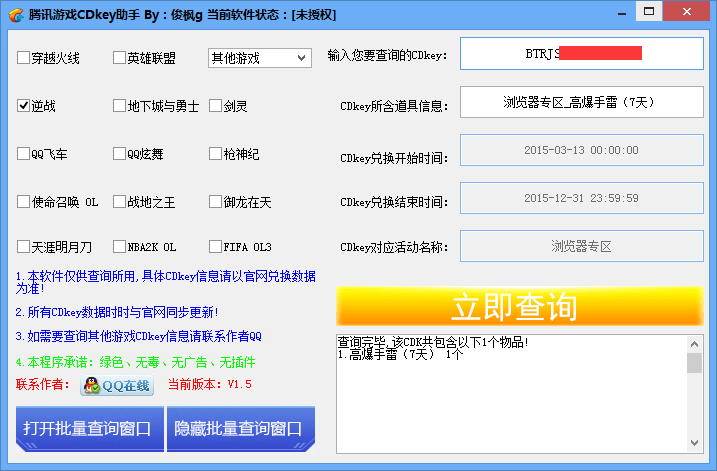Image resolution: width=717 pixels, height=471 pixels.
Task: Click the results box scroll up arrow
Action: point(694,344)
